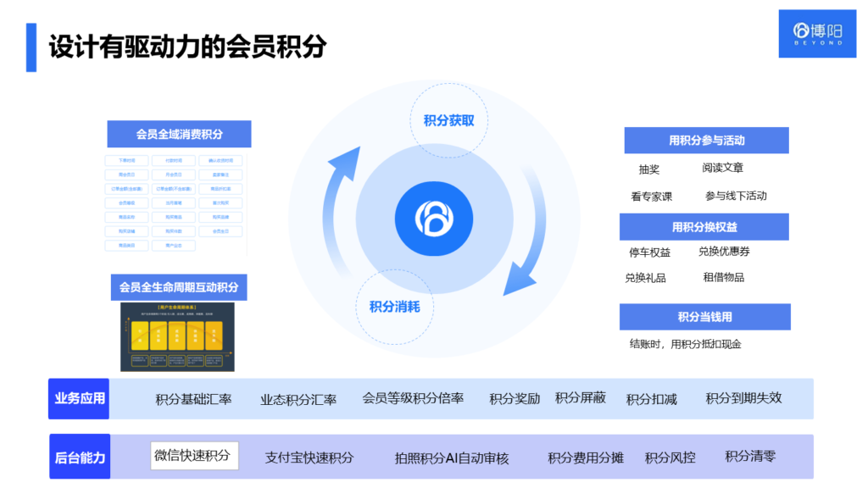Viewport: 868px width, 488px height.
Task: Switch to the 后台能力 tab
Action: 79,455
